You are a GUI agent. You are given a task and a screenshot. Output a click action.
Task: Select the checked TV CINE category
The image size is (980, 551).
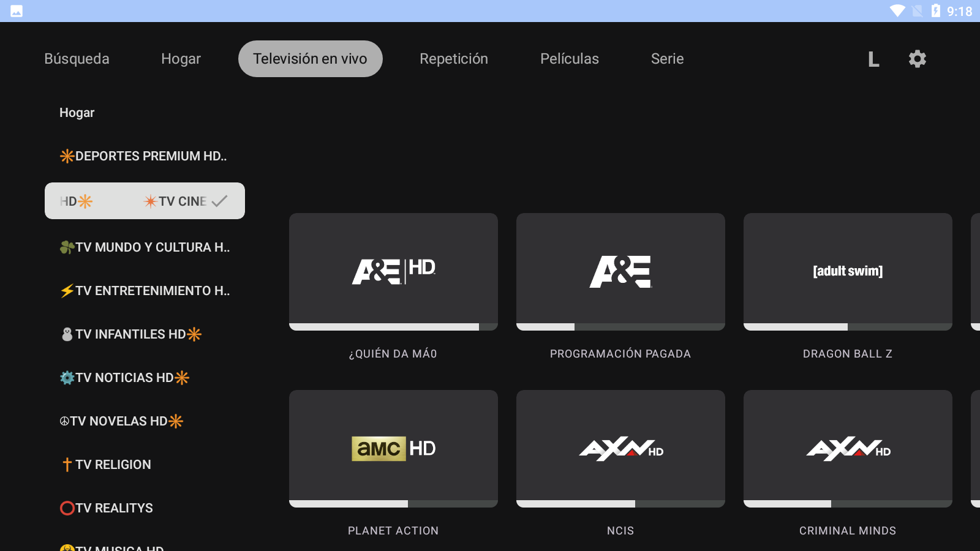[x=145, y=201]
